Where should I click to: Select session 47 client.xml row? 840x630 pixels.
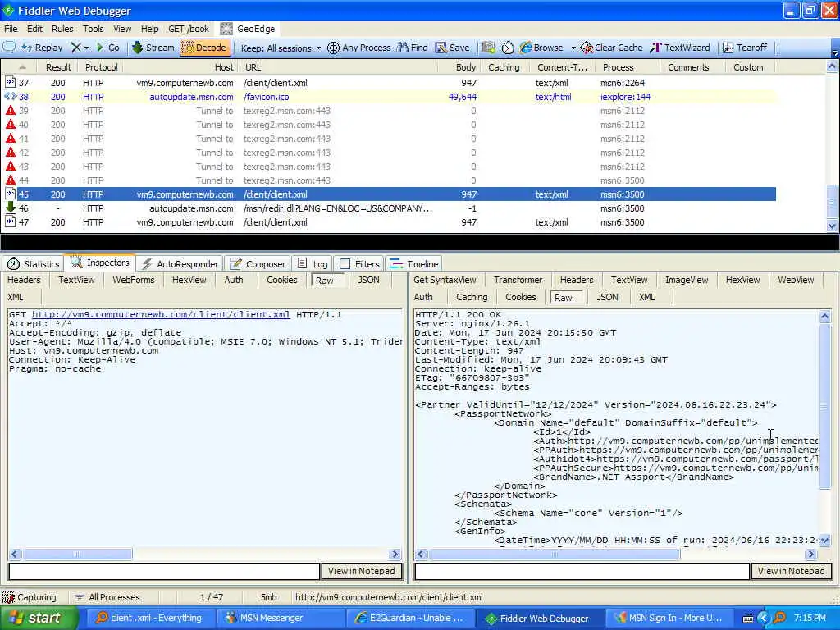[x=388, y=222]
